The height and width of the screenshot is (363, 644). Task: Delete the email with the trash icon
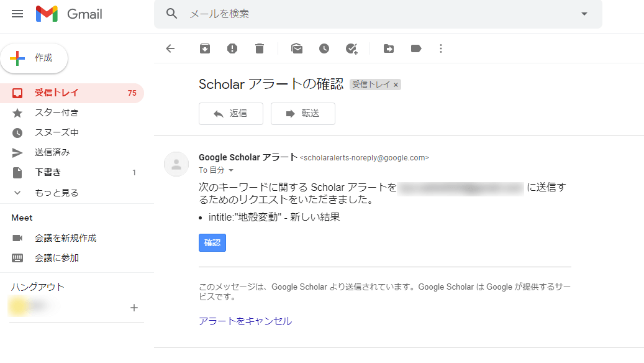tap(260, 48)
